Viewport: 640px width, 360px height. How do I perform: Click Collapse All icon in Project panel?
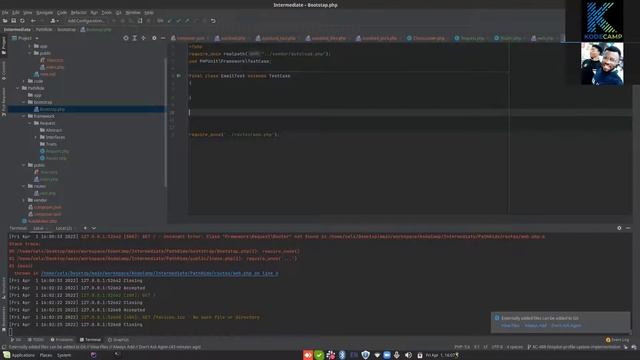[143, 38]
